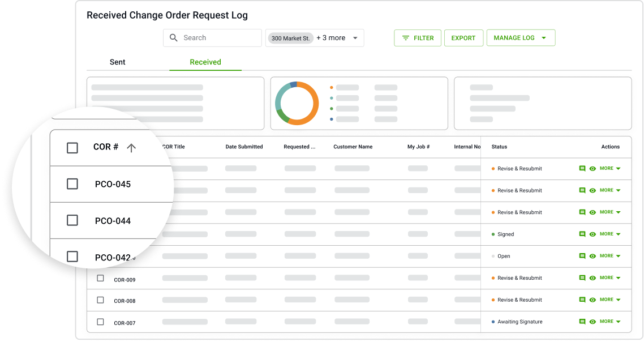Check the box for PCO-045
This screenshot has width=644, height=342.
point(72,184)
